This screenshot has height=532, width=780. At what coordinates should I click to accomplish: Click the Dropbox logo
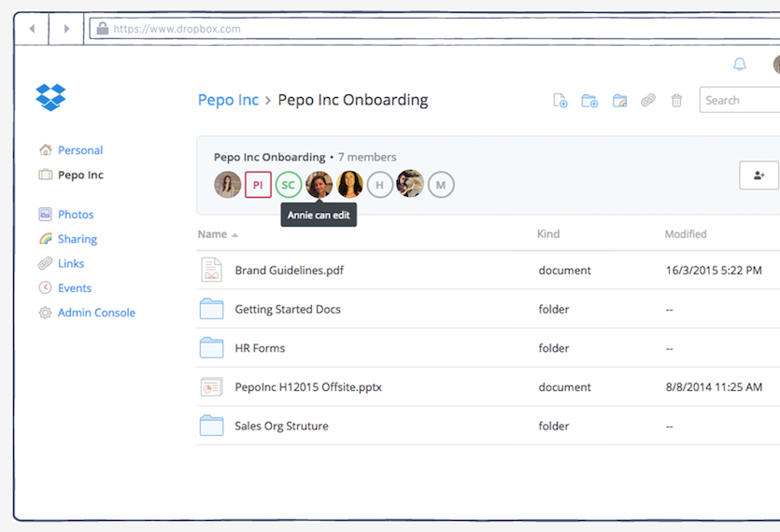[x=50, y=97]
